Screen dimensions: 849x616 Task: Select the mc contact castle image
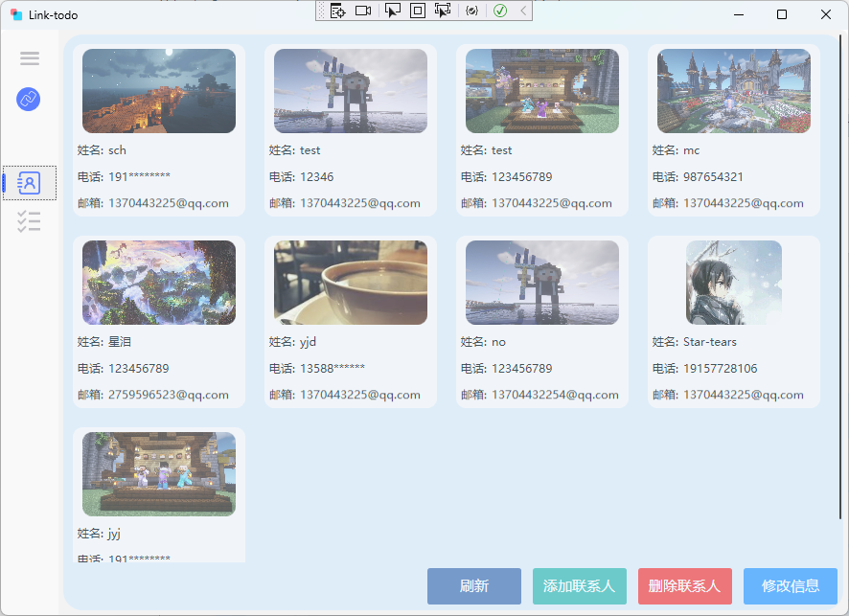734,91
